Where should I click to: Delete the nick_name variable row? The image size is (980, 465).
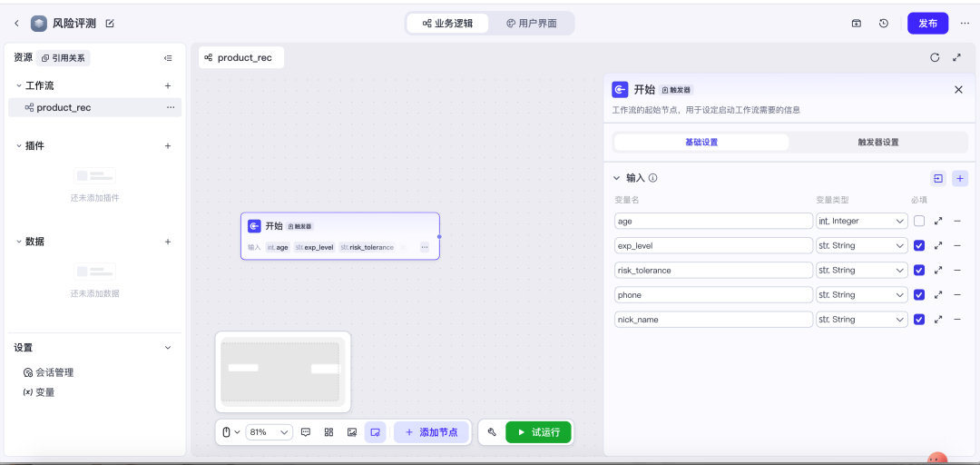957,319
